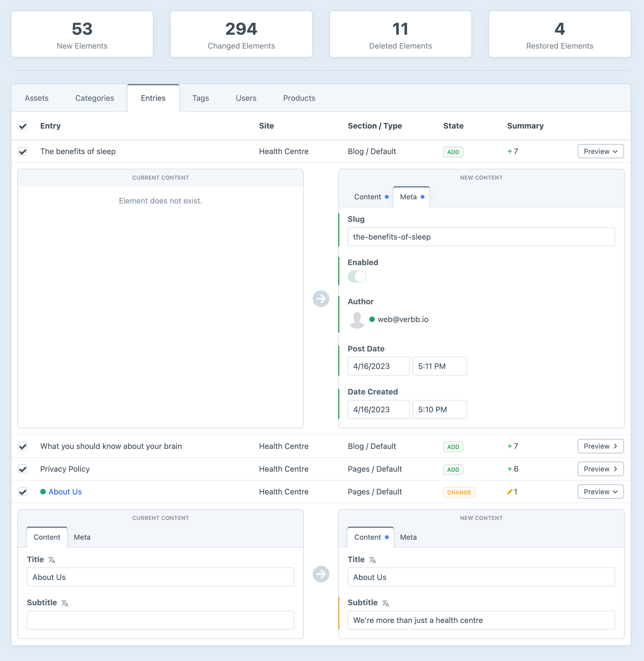This screenshot has height=661, width=644.
Task: Click the Post Date time field
Action: 439,366
